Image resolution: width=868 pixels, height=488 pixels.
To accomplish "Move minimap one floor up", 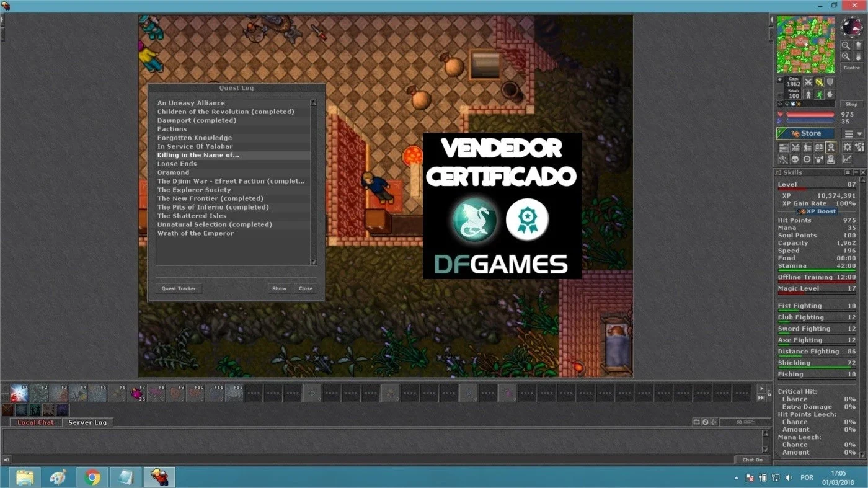I will (859, 45).
